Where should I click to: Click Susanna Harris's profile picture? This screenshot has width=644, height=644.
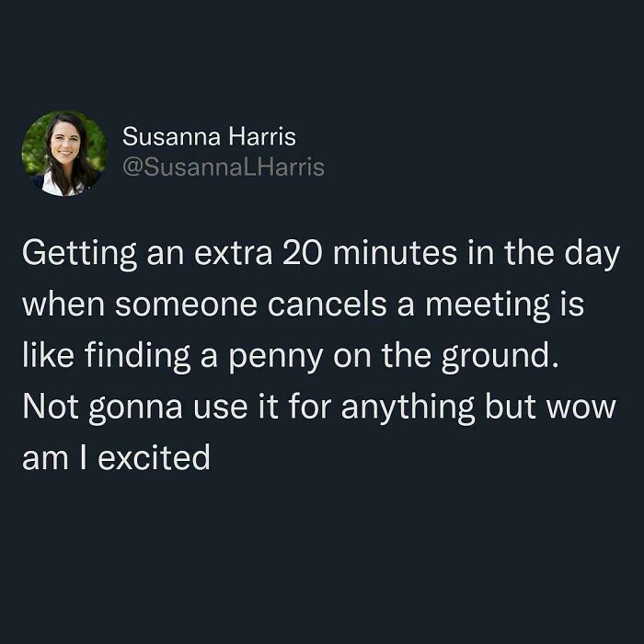coord(64,154)
